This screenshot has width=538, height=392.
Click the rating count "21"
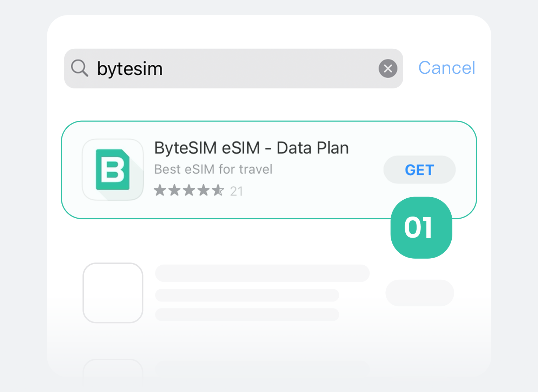click(x=237, y=191)
